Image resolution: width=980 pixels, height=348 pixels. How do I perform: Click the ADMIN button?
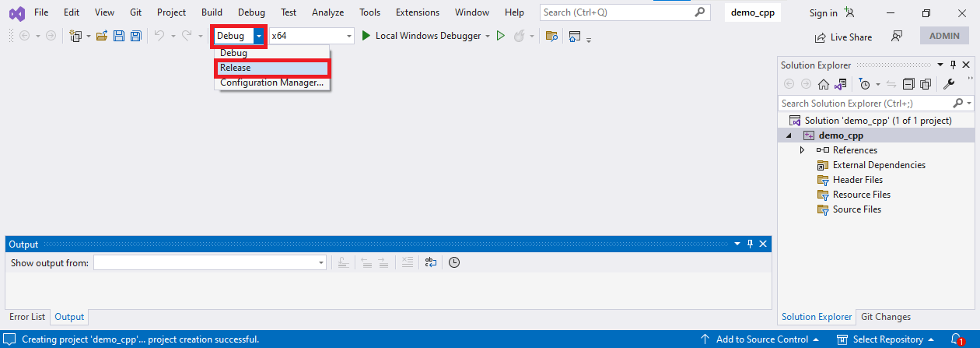(944, 36)
